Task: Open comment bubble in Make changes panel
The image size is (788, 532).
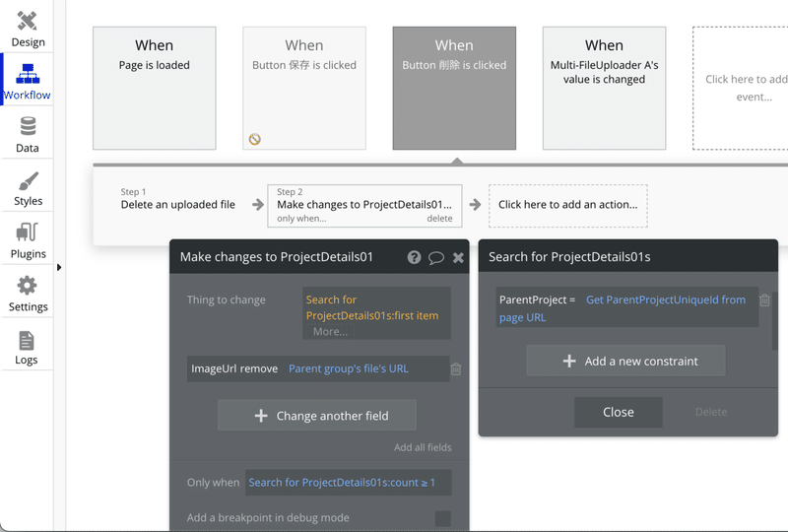Action: pyautogui.click(x=435, y=258)
